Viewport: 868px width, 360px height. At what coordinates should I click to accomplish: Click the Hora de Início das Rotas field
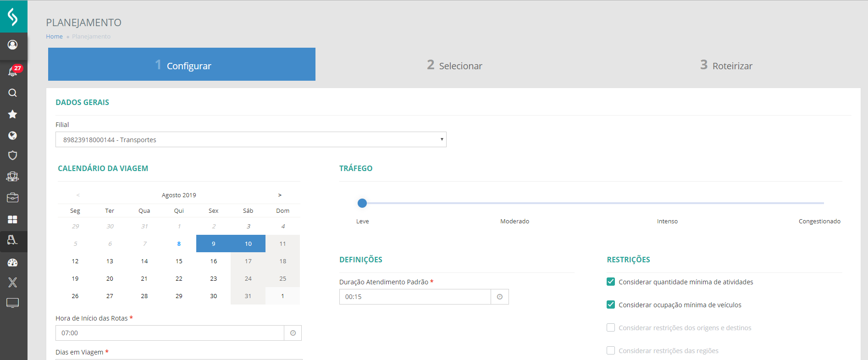170,333
